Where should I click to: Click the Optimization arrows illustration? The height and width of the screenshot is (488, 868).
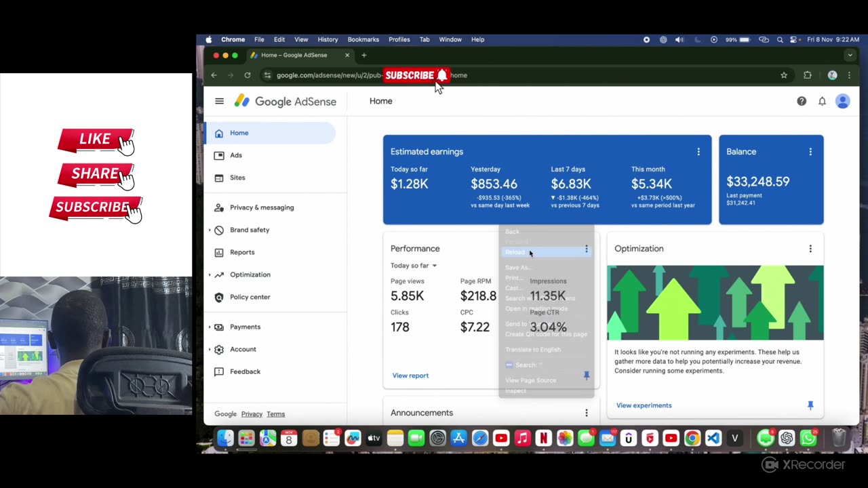coord(715,303)
